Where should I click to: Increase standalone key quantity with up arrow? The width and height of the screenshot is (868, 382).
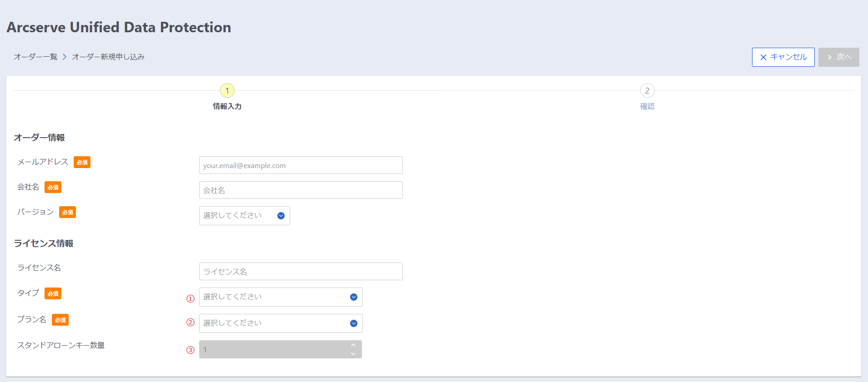click(353, 345)
